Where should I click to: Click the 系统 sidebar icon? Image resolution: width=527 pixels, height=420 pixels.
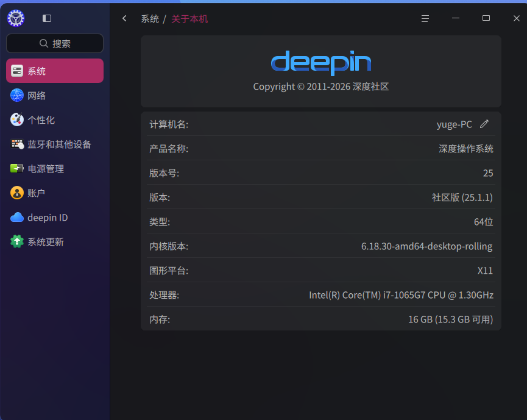coord(17,71)
